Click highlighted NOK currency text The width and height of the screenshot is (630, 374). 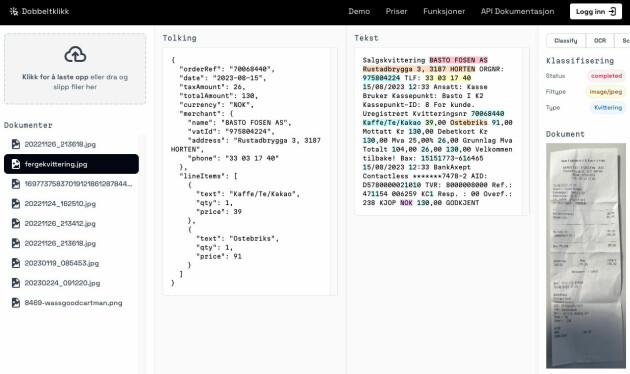tap(406, 203)
